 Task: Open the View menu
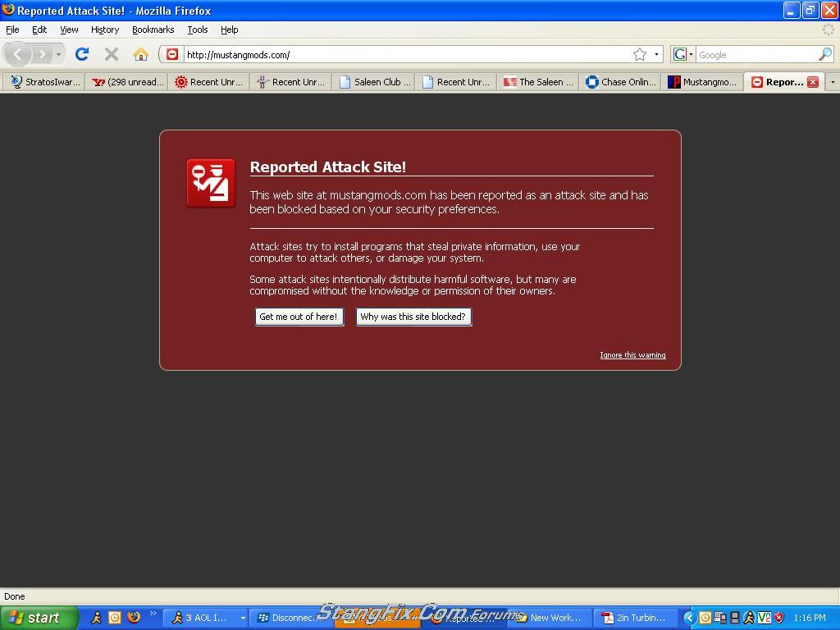[x=69, y=30]
